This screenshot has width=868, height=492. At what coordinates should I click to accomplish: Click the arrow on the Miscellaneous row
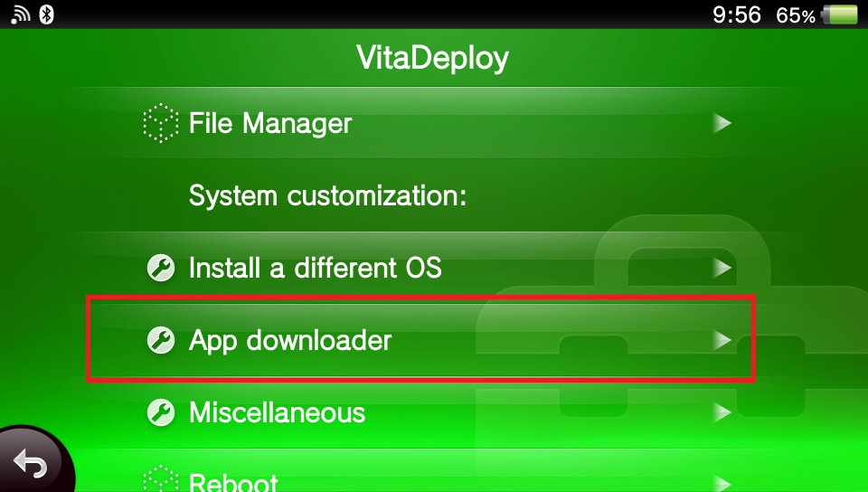click(721, 412)
